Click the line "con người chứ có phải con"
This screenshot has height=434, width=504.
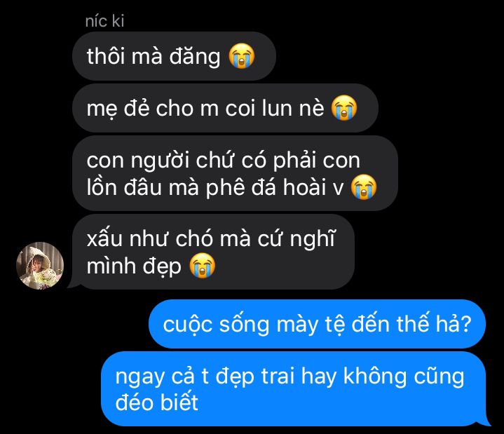(x=223, y=160)
